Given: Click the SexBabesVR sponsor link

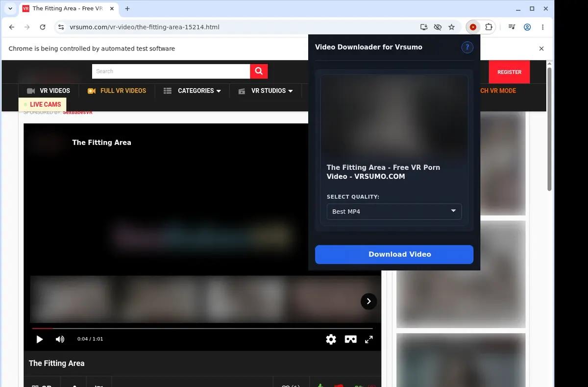Looking at the screenshot, I should pyautogui.click(x=77, y=113).
